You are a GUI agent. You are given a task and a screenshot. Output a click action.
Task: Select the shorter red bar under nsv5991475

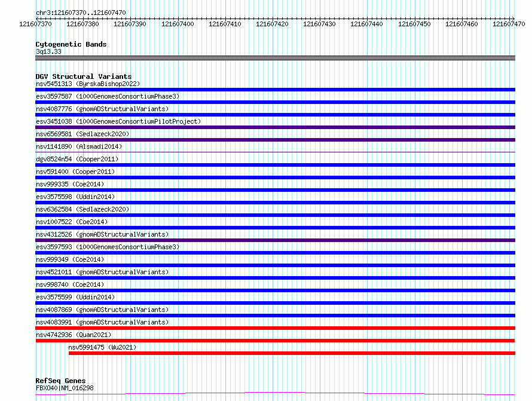coord(292,353)
